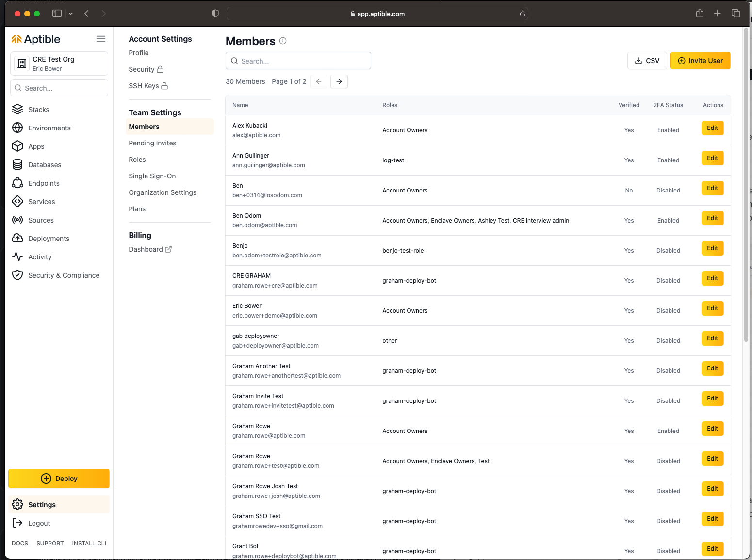Screen dimensions: 752x560
Task: Open Billing Dashboard link
Action: coord(150,249)
